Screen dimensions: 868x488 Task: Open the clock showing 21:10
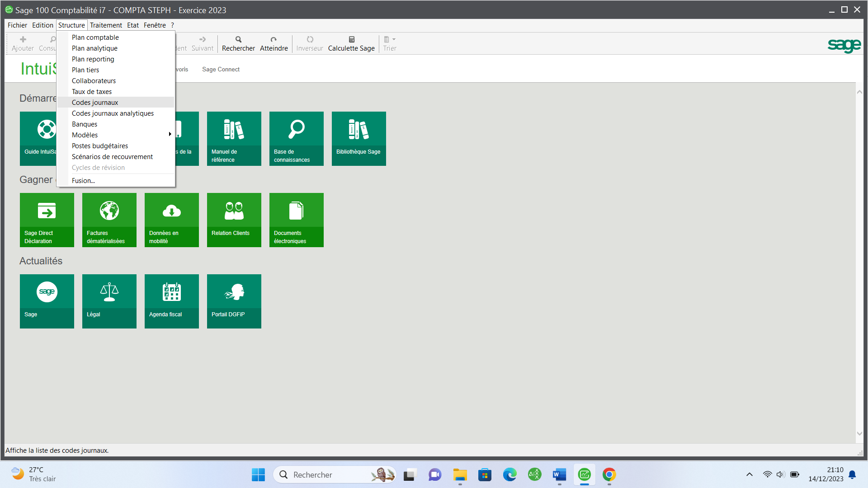tap(826, 474)
